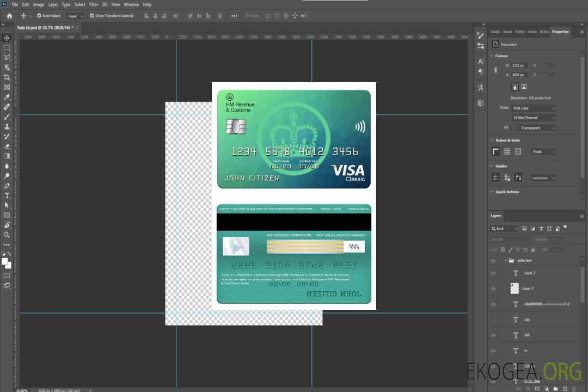The height and width of the screenshot is (392, 588).
Task: Click the Home icon in options bar
Action: [x=9, y=16]
